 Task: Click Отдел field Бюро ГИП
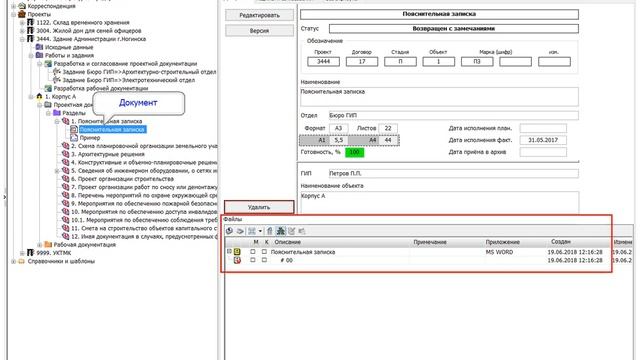(x=453, y=115)
